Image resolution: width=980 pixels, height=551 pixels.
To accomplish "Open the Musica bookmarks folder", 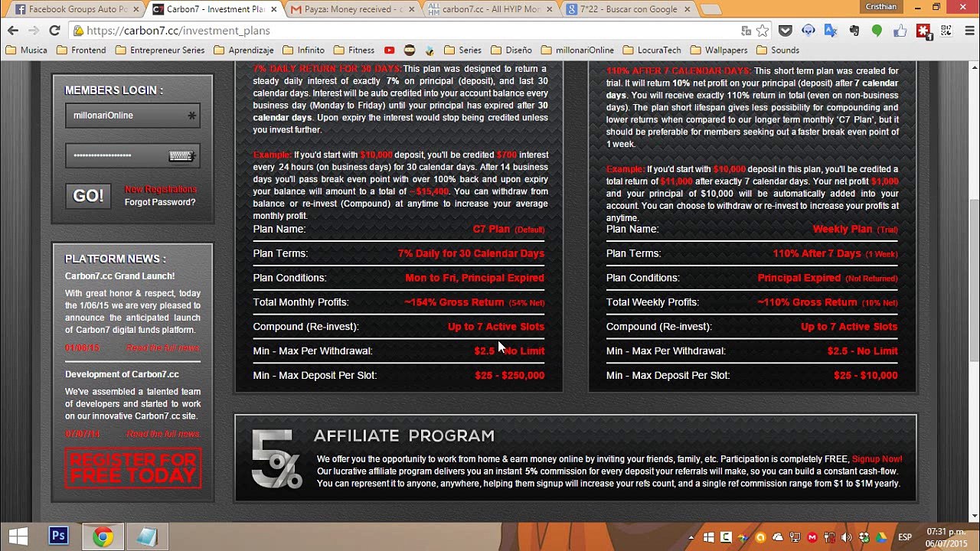I will click(x=27, y=51).
